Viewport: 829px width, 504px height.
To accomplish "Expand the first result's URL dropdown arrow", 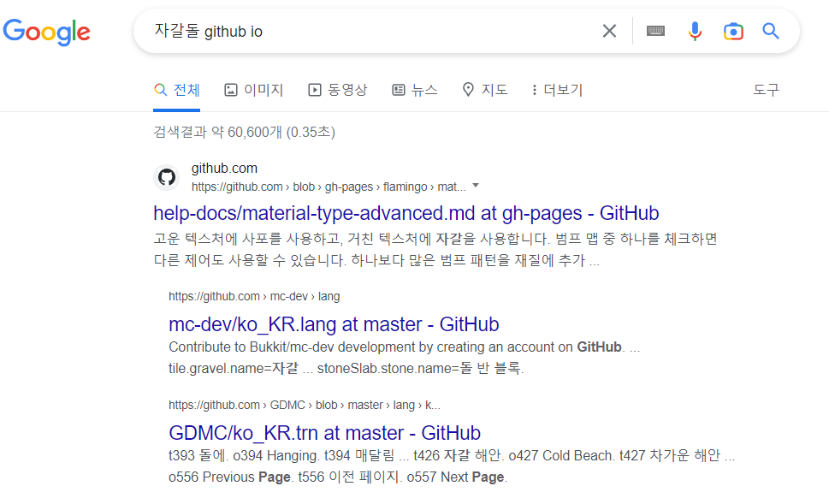I will [x=476, y=186].
